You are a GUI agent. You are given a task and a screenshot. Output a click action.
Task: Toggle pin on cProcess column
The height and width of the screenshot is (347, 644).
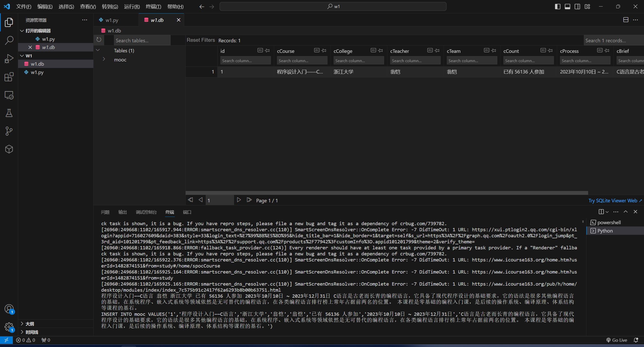click(x=607, y=50)
